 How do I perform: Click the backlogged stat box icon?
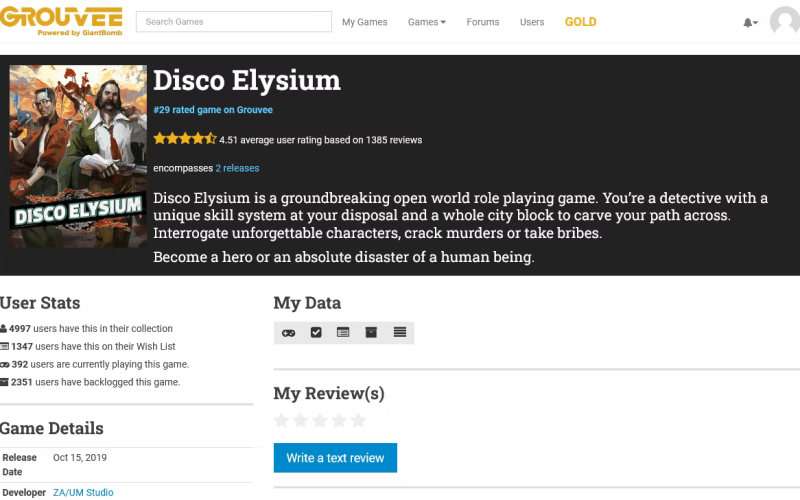pyautogui.click(x=5, y=382)
